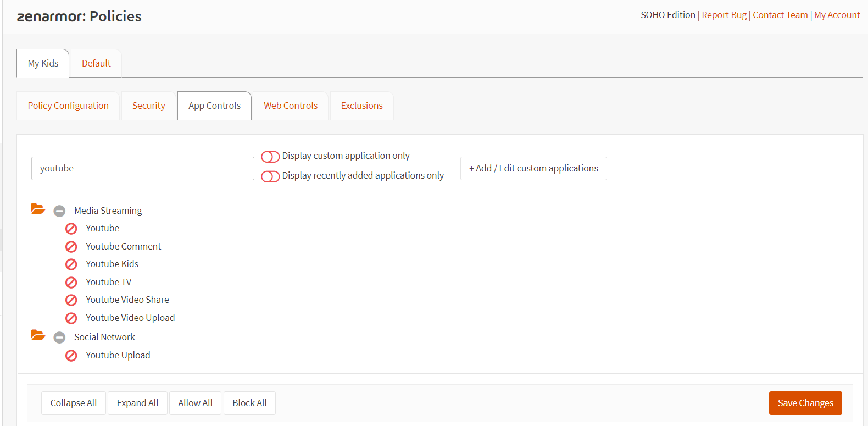Click the gray partial-state circle for Social Network

click(x=59, y=338)
